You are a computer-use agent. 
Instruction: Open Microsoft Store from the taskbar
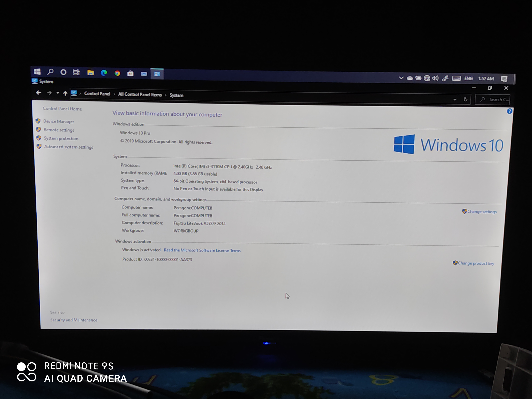coord(130,73)
